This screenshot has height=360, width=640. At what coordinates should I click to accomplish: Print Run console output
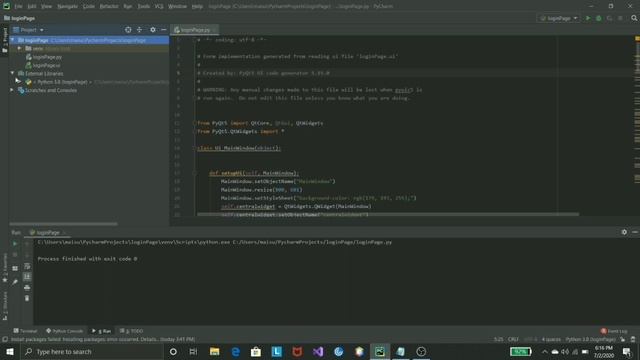(x=27, y=288)
